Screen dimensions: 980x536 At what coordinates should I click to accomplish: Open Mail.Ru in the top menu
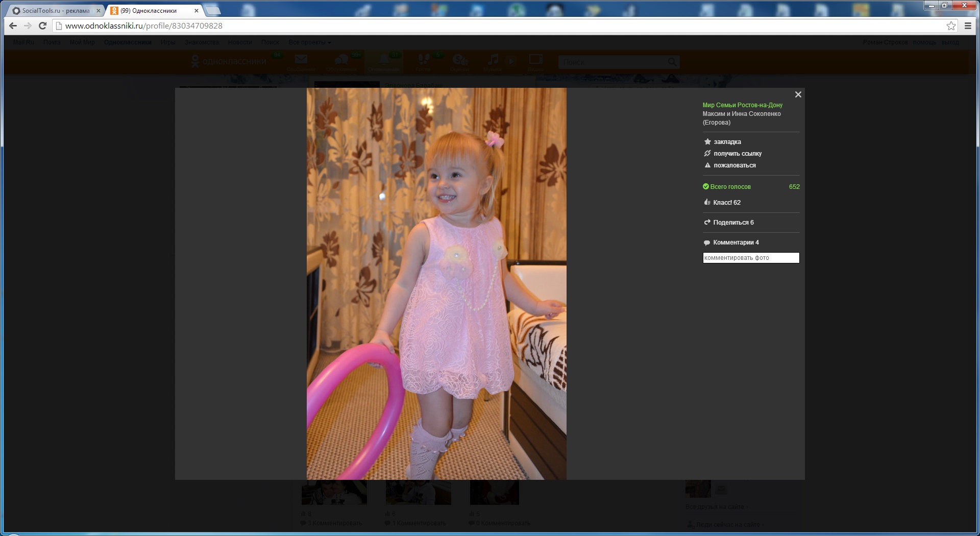coord(23,42)
